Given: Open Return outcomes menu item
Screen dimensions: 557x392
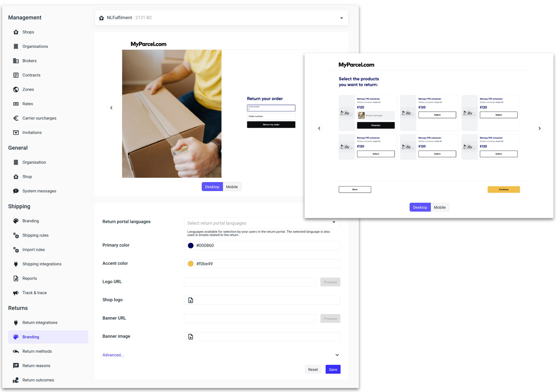Looking at the screenshot, I should pos(48,380).
